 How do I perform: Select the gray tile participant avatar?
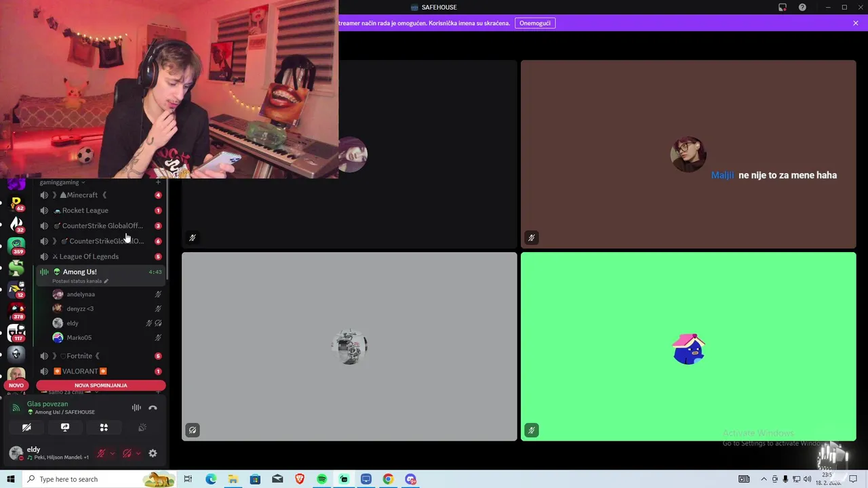pyautogui.click(x=349, y=346)
